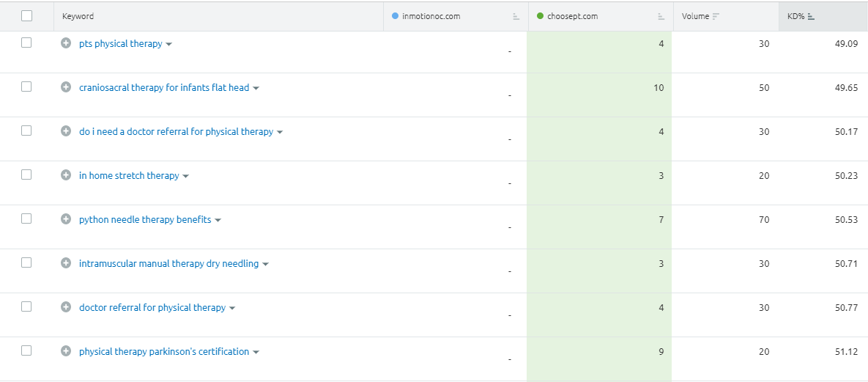Tick checkbox for 'craniosacral therapy for infants flat head'
Screen dimensions: 868x382
tap(27, 87)
